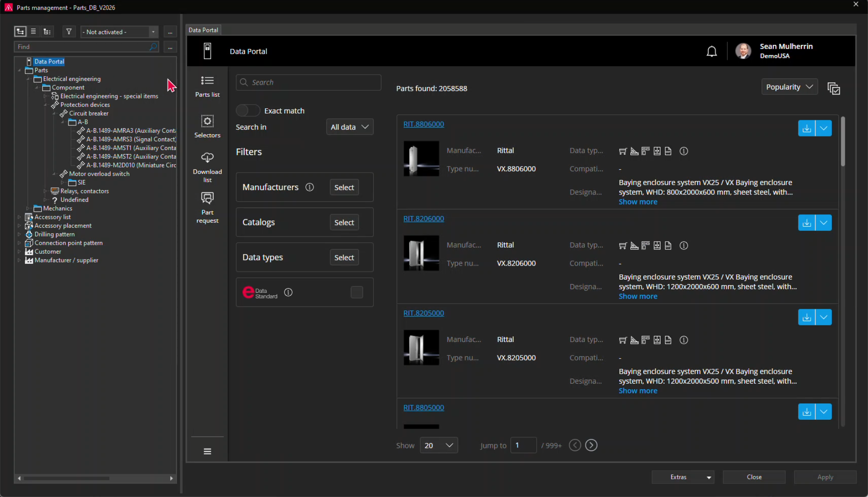Open the Show 20 per page dropdown

coord(439,445)
